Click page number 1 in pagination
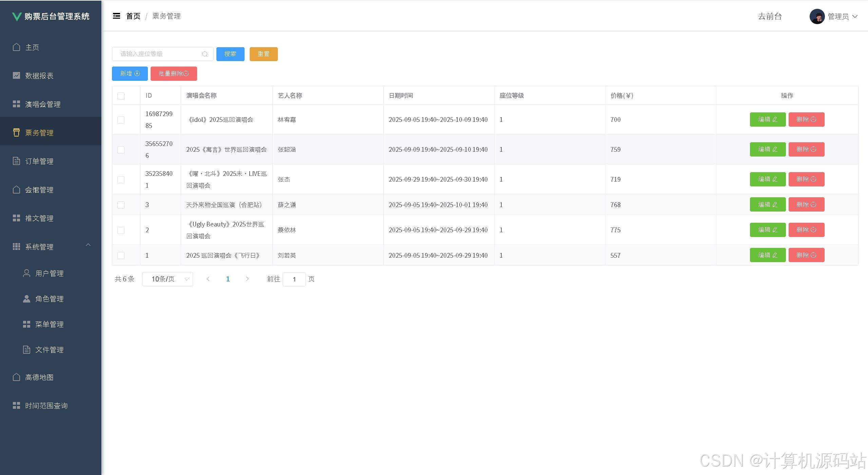The height and width of the screenshot is (475, 868). pyautogui.click(x=228, y=279)
